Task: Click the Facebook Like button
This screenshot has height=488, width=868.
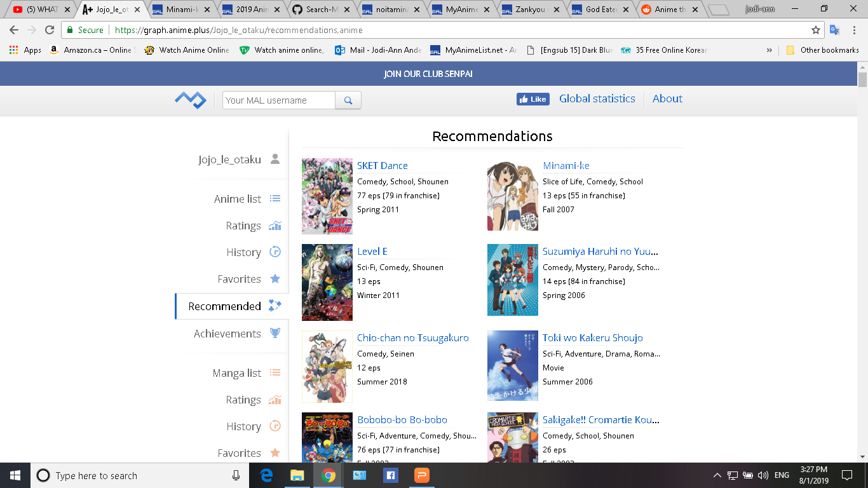Action: coord(532,99)
